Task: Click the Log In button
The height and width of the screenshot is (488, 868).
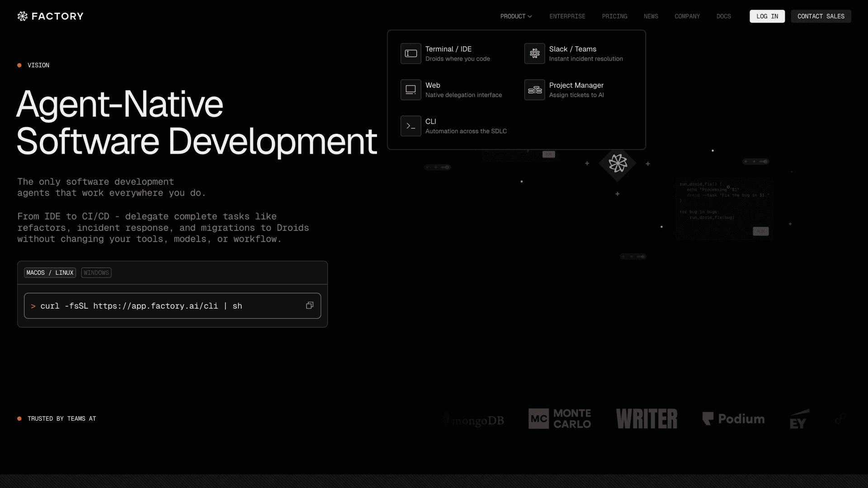Action: (x=767, y=16)
